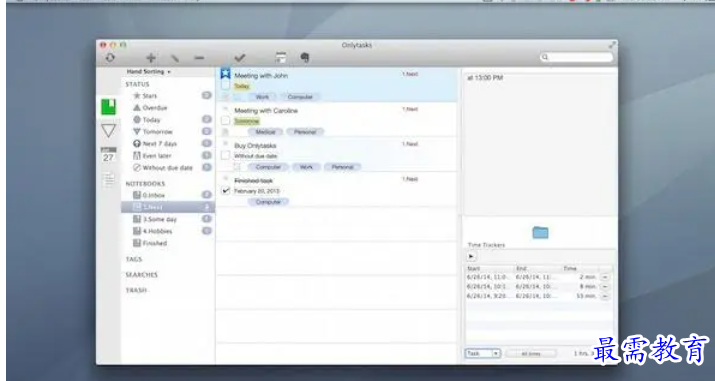Select the green notebook sidebar icon
Image resolution: width=715 pixels, height=381 pixels.
coord(109,107)
